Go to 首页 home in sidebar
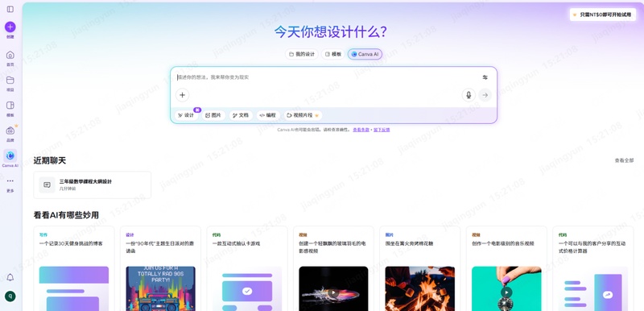644x311 pixels. (x=10, y=55)
